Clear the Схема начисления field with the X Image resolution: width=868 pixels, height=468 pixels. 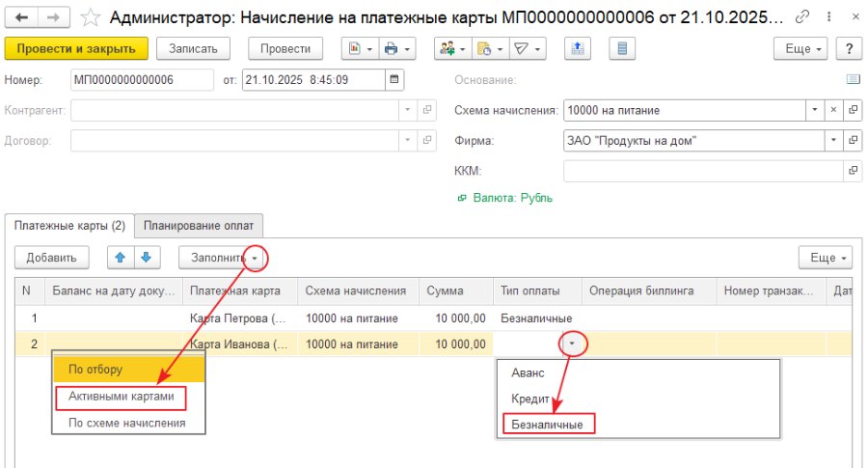[833, 110]
